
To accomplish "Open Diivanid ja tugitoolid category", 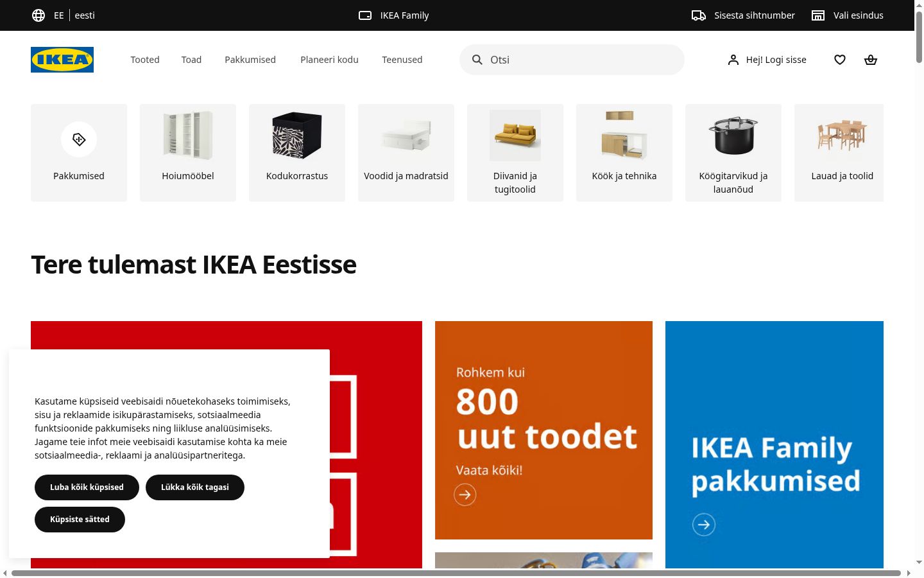I will (515, 153).
